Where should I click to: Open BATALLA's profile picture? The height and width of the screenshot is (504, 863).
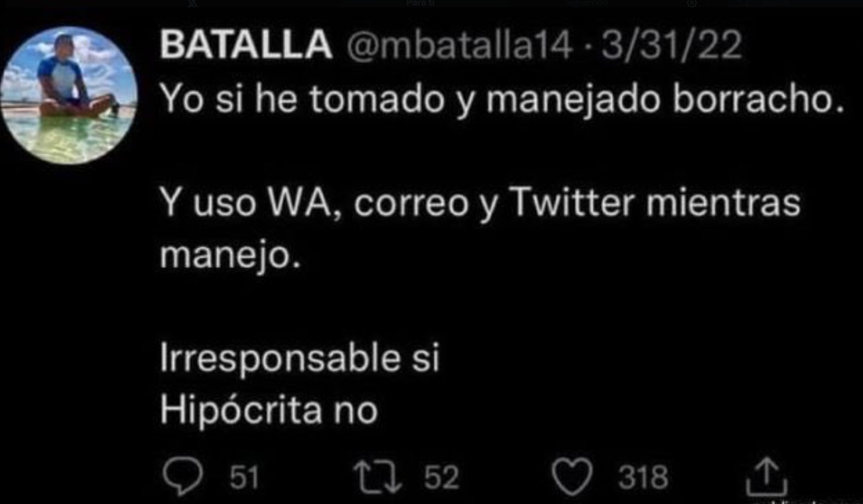[69, 94]
